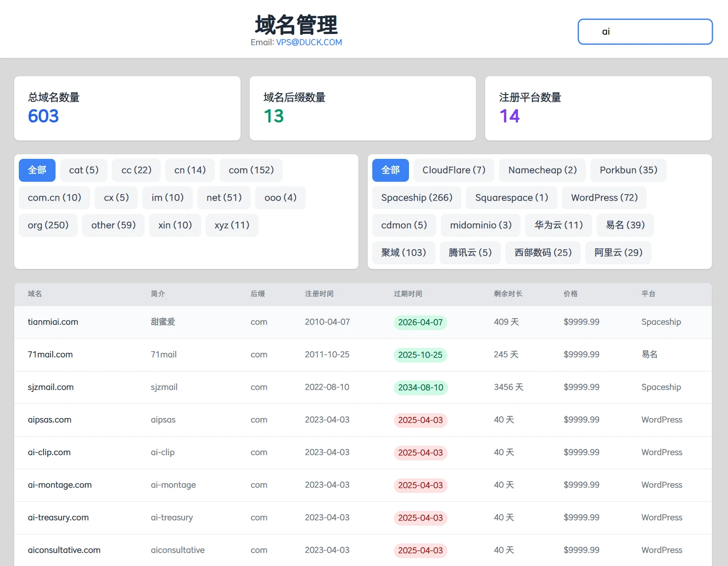Select the 全部 button in platform filters
Viewport: 728px width, 566px height.
pyautogui.click(x=390, y=170)
